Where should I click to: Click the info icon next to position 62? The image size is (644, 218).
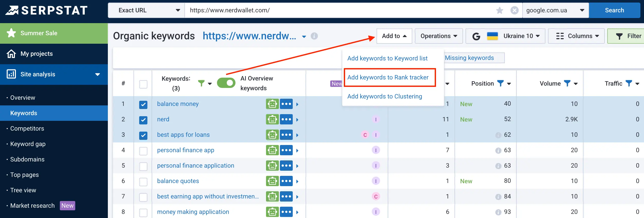(498, 135)
